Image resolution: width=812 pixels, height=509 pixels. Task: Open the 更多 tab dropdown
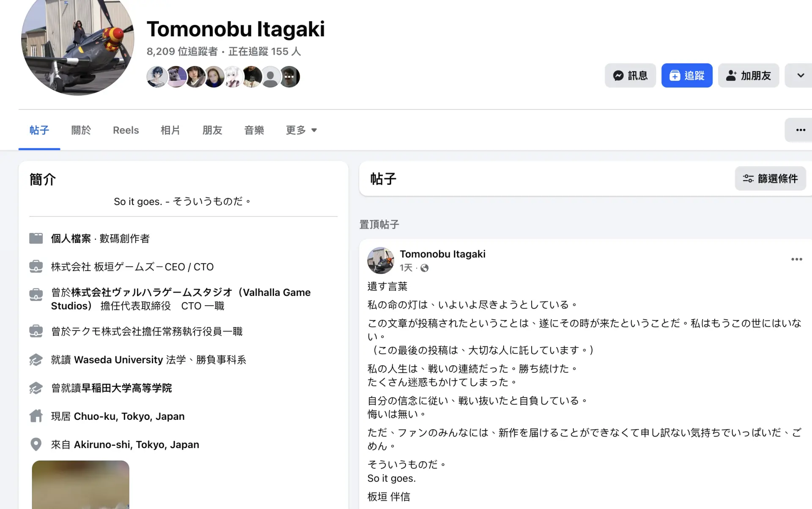pos(301,130)
